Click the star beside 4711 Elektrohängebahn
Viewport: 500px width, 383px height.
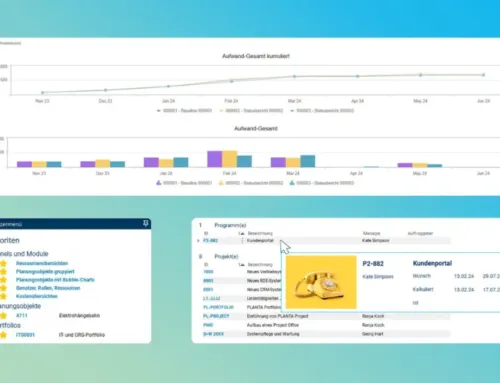[3, 315]
